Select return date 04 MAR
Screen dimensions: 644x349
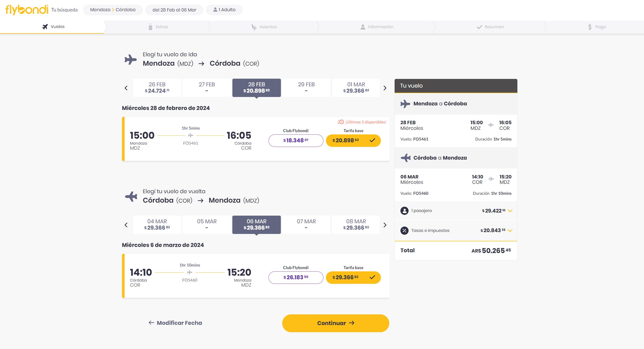click(x=157, y=225)
